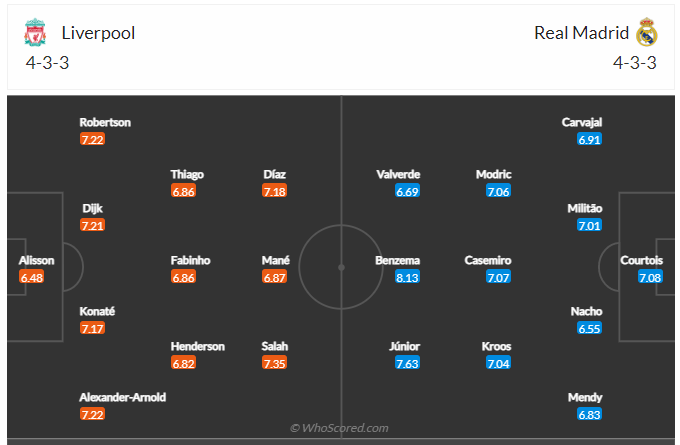Click Courtois's 7.08 rating badge
The width and height of the screenshot is (680, 445).
pyautogui.click(x=651, y=277)
